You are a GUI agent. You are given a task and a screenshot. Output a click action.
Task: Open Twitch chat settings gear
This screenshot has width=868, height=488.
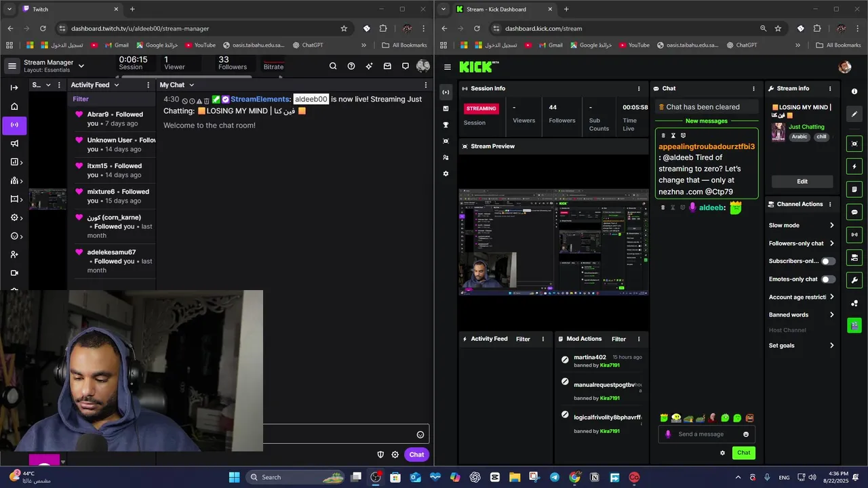click(x=395, y=455)
